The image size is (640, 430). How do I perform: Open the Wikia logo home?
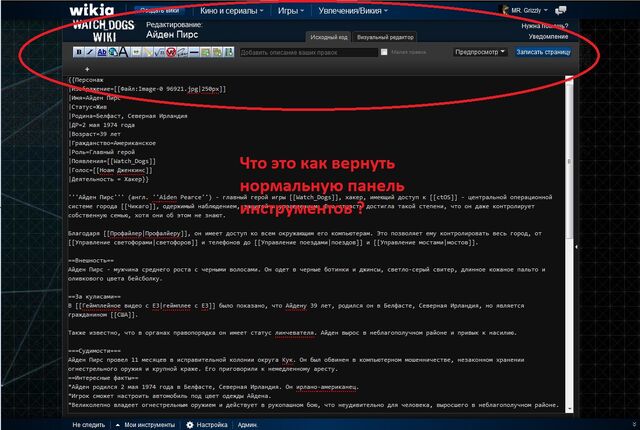[91, 10]
